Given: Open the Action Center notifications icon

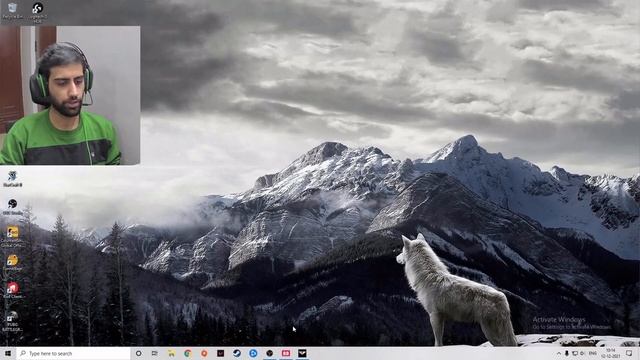Looking at the screenshot, I should click(629, 353).
